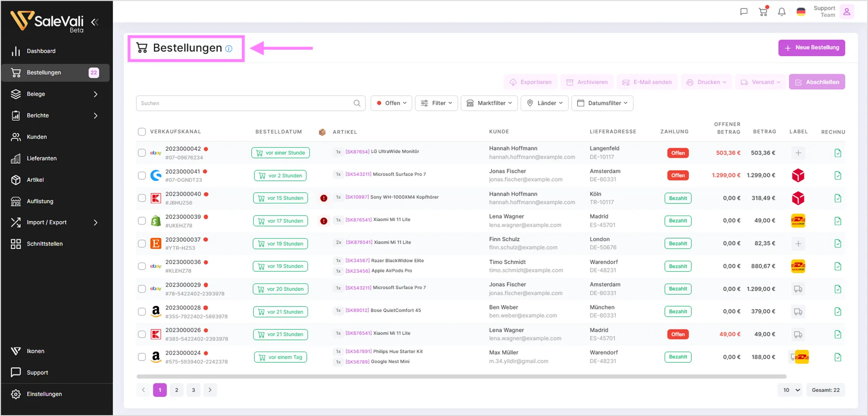Click the Abschließen button
The image size is (868, 416).
pyautogui.click(x=817, y=82)
